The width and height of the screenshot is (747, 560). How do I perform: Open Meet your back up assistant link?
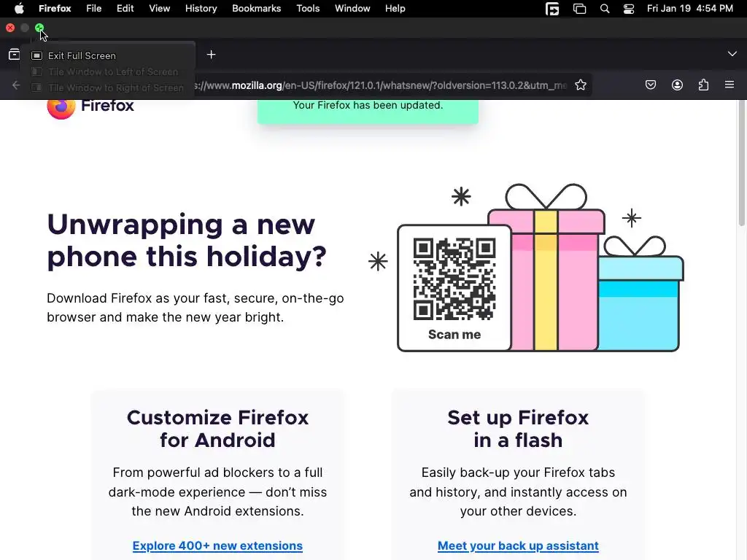(x=518, y=545)
